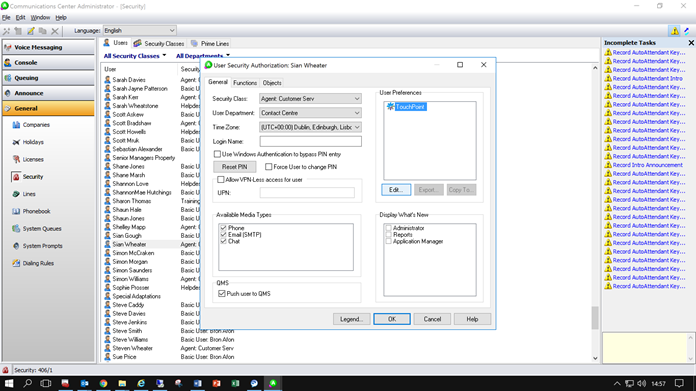Click the Windows Start button
This screenshot has height=391, width=696.
(9, 383)
